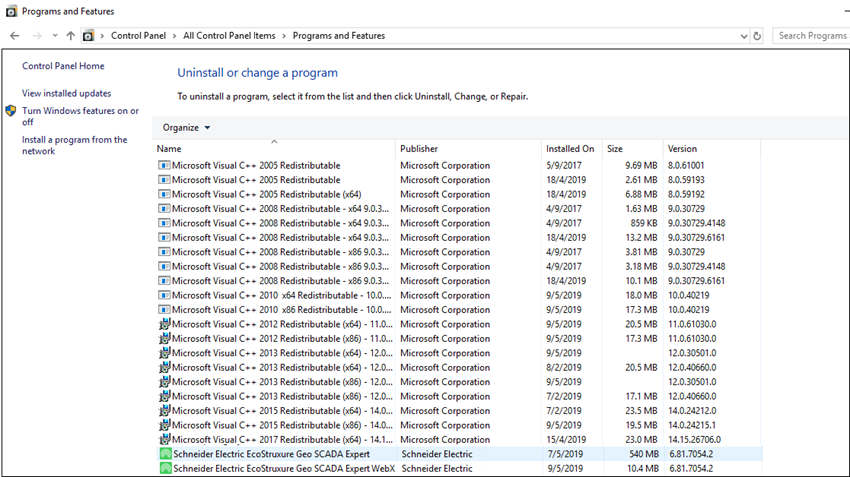Click icon of 2008 x64 entry sized 13.2 MB
Image resolution: width=850 pixels, height=477 pixels.
(x=164, y=237)
